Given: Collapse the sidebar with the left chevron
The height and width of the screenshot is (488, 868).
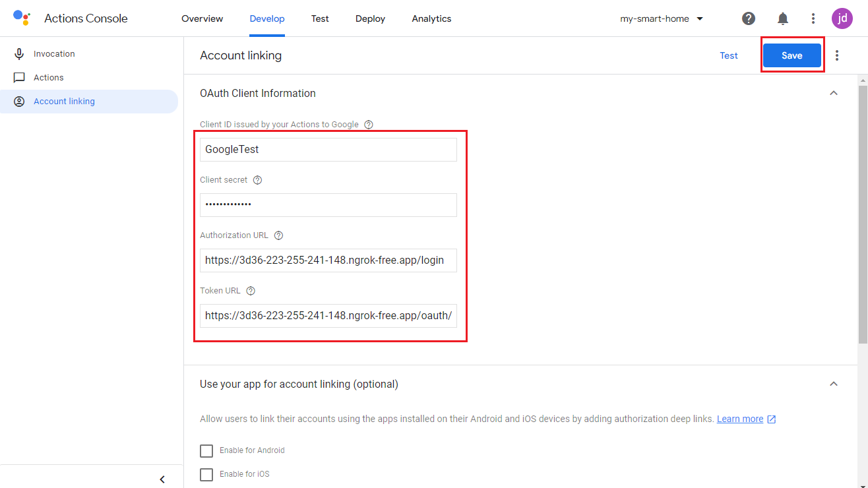Looking at the screenshot, I should (x=162, y=479).
